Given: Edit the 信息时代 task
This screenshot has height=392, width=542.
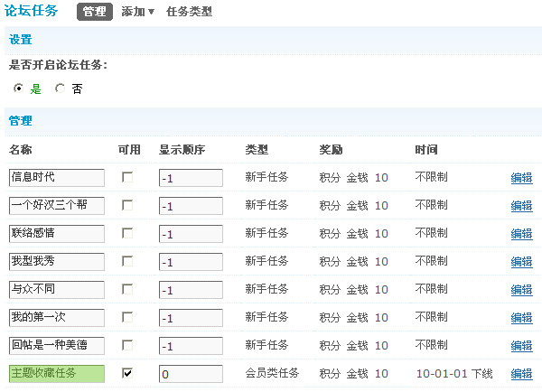Looking at the screenshot, I should click(x=521, y=179).
